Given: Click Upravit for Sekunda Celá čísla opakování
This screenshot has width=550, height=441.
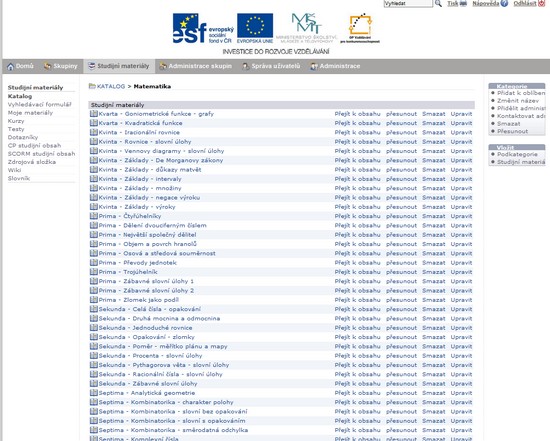Looking at the screenshot, I should tap(461, 309).
